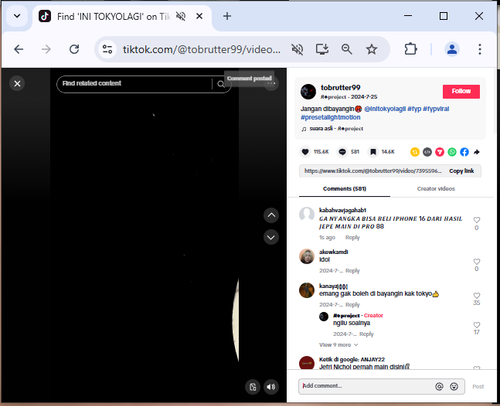Install app icon in address bar
500x406 pixels.
coord(322,49)
